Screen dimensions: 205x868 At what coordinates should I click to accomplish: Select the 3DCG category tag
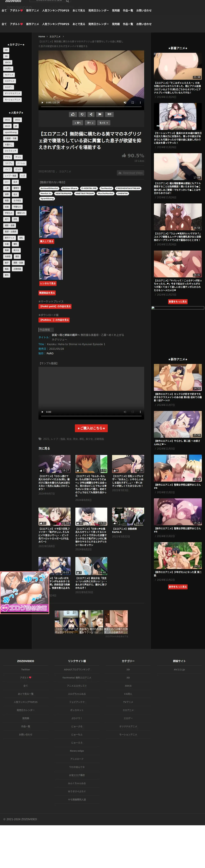coord(8,62)
